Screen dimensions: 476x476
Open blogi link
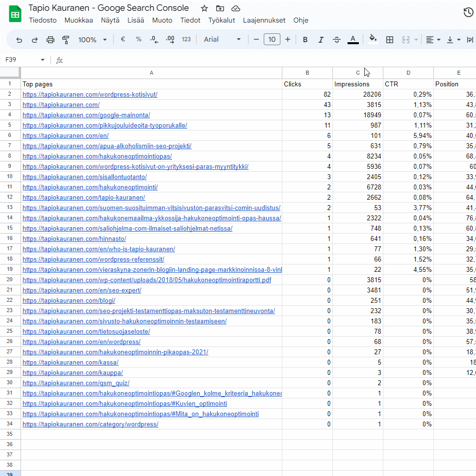coord(69,301)
